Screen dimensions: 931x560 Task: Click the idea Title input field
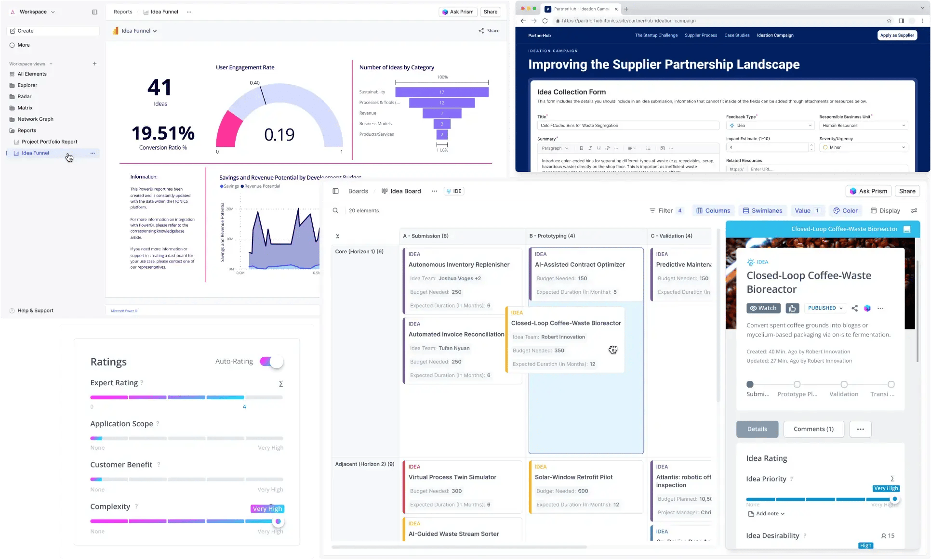click(x=627, y=125)
